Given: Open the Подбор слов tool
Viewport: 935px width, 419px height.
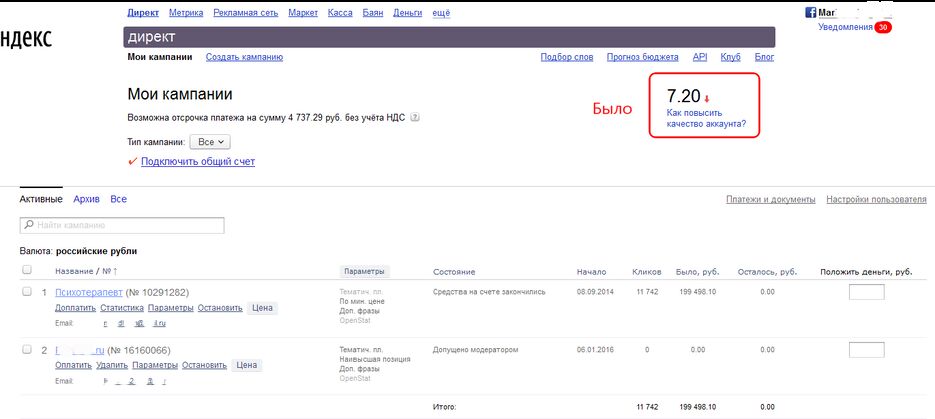Looking at the screenshot, I should 567,57.
